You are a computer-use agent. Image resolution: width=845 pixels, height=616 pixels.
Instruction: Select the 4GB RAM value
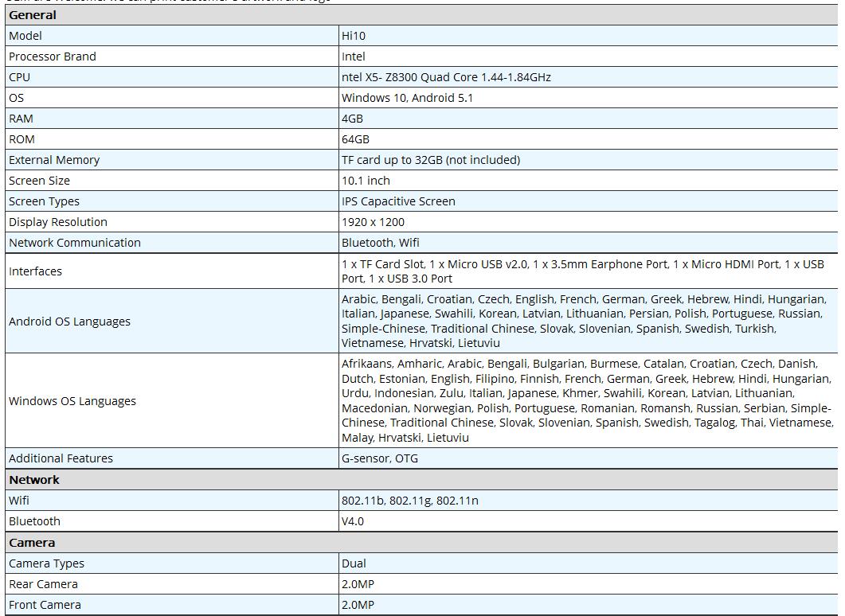(353, 119)
